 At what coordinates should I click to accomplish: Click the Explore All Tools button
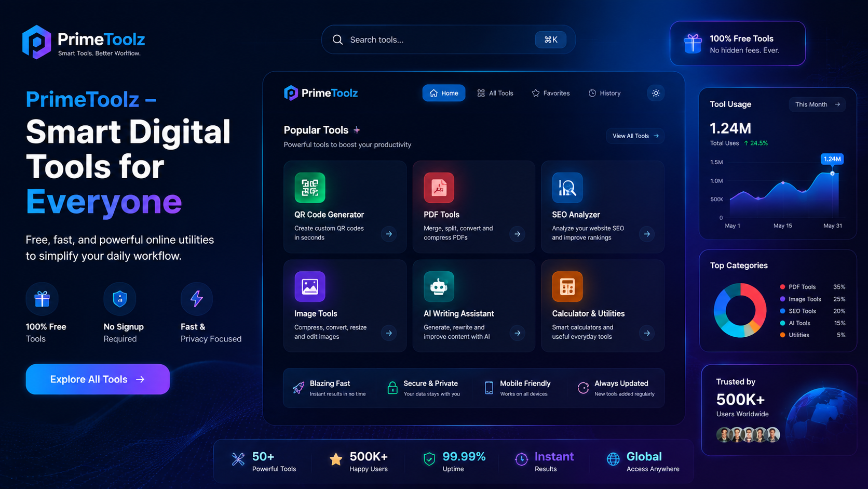tap(98, 379)
